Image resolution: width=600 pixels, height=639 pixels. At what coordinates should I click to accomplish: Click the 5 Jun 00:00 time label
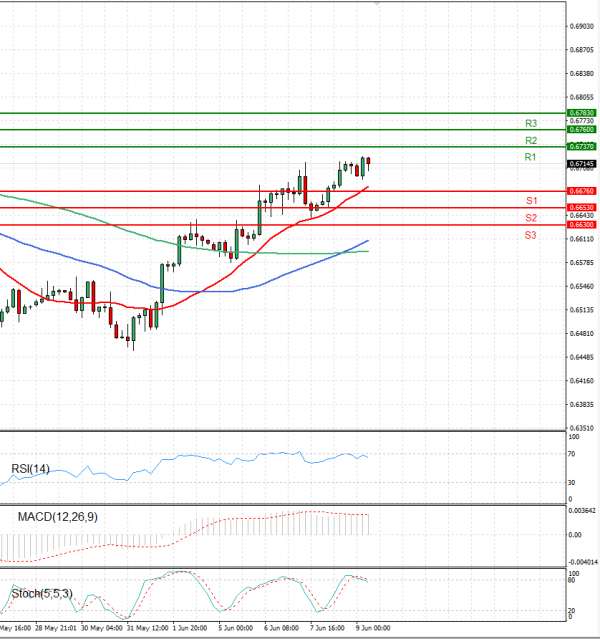tap(236, 628)
